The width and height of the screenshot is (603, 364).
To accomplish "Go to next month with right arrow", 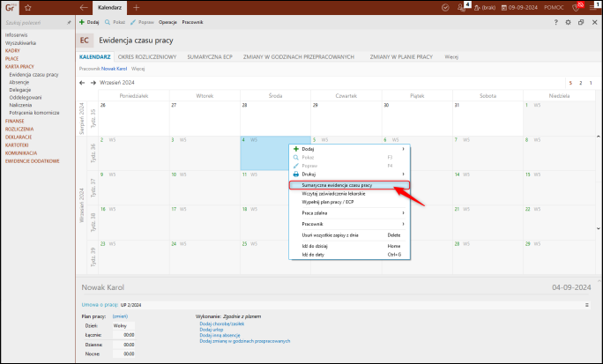I will 93,83.
